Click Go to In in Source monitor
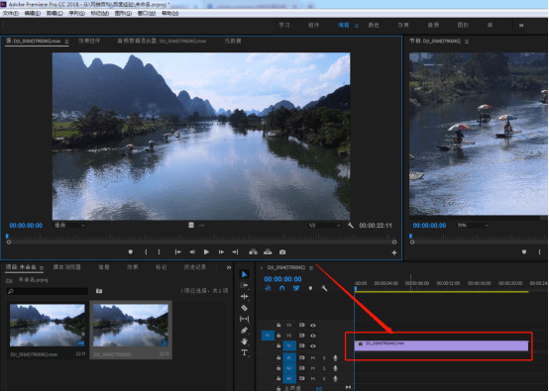 point(177,251)
